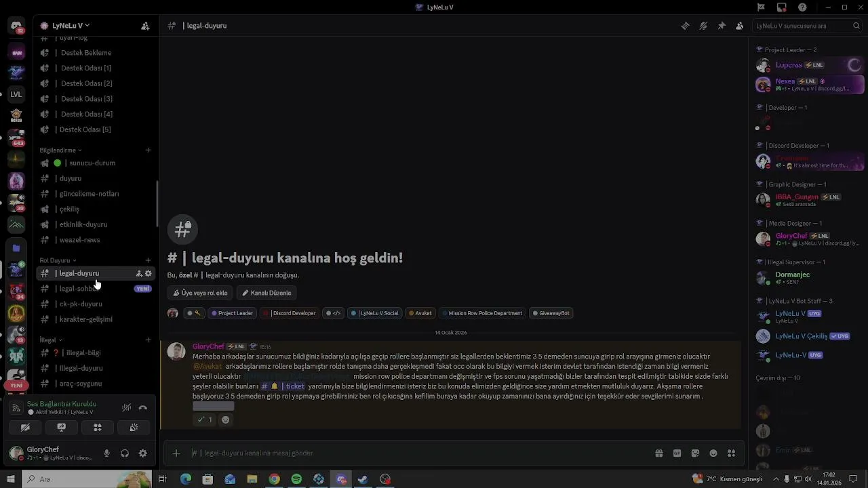Open the soundboard button in voice panel

point(134,428)
